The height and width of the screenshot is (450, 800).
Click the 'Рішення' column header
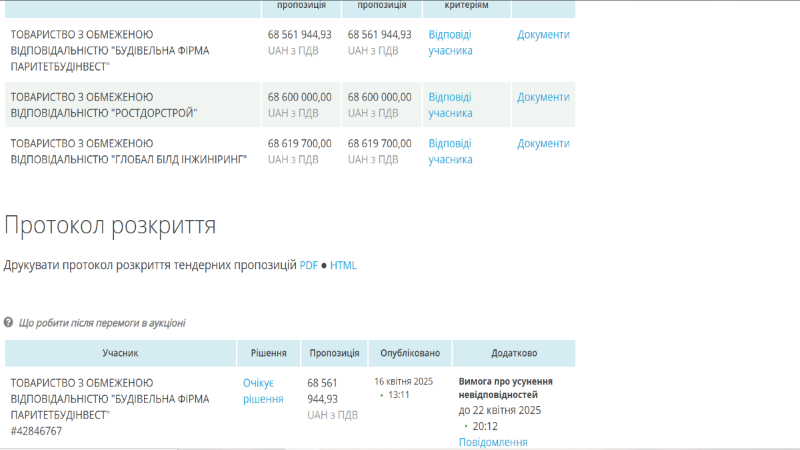tap(268, 353)
